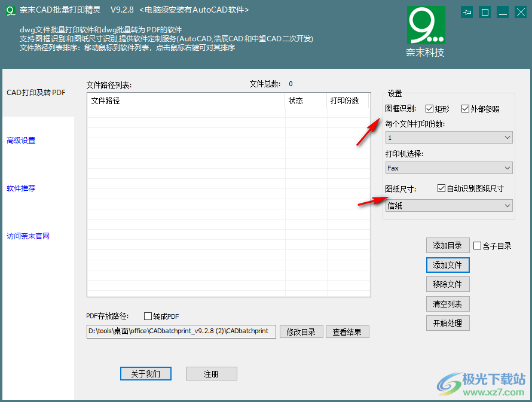Click the 打印份数 column header
The image size is (532, 402).
348,100
